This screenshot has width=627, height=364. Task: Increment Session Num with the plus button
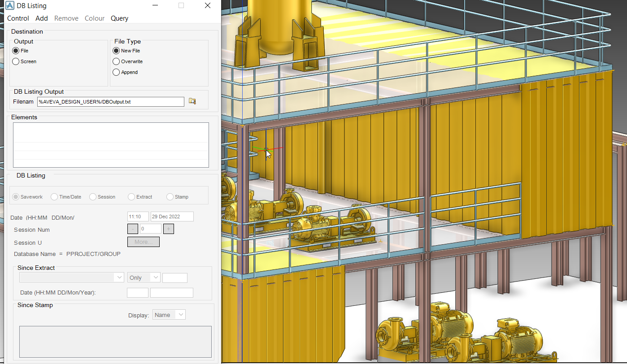click(x=168, y=229)
